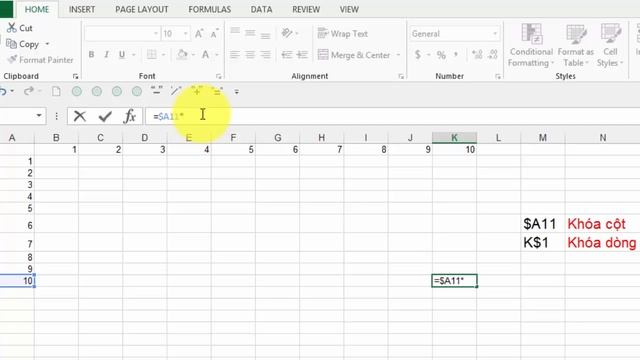Click the Fill Color bucket icon
The height and width of the screenshot is (360, 640).
pyautogui.click(x=182, y=54)
